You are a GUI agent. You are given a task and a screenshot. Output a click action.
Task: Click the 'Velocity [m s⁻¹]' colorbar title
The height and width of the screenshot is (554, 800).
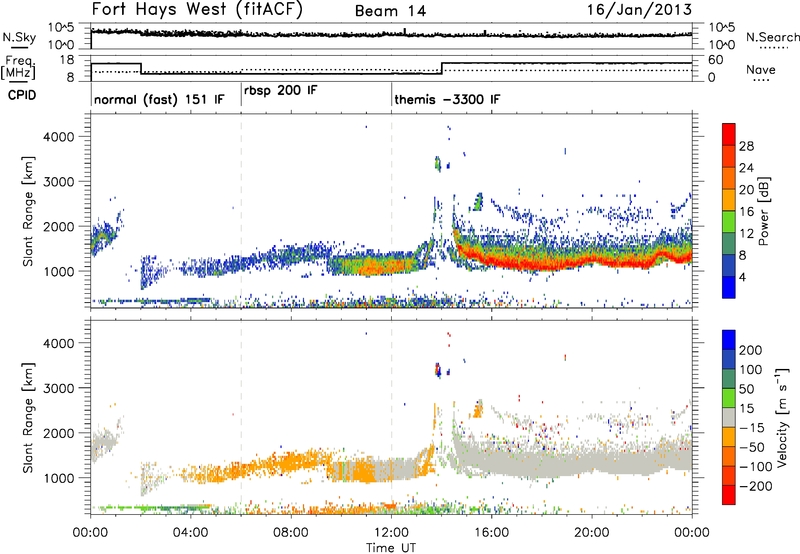click(782, 417)
